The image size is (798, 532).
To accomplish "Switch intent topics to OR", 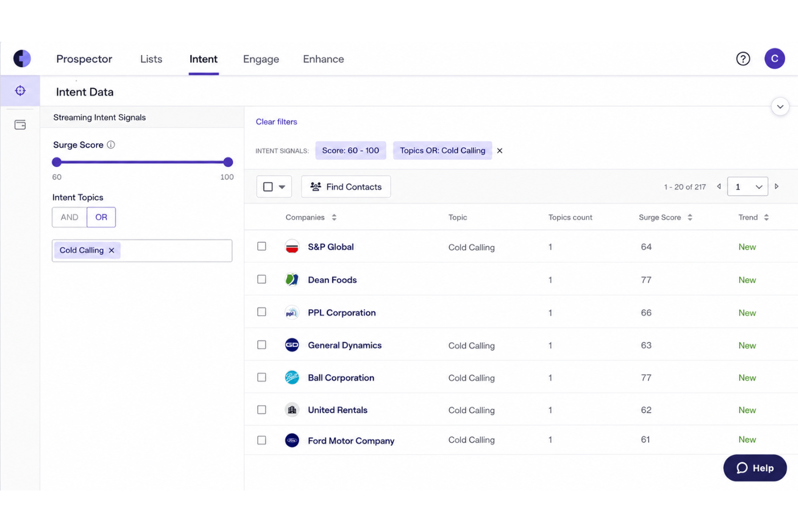I will pyautogui.click(x=101, y=217).
